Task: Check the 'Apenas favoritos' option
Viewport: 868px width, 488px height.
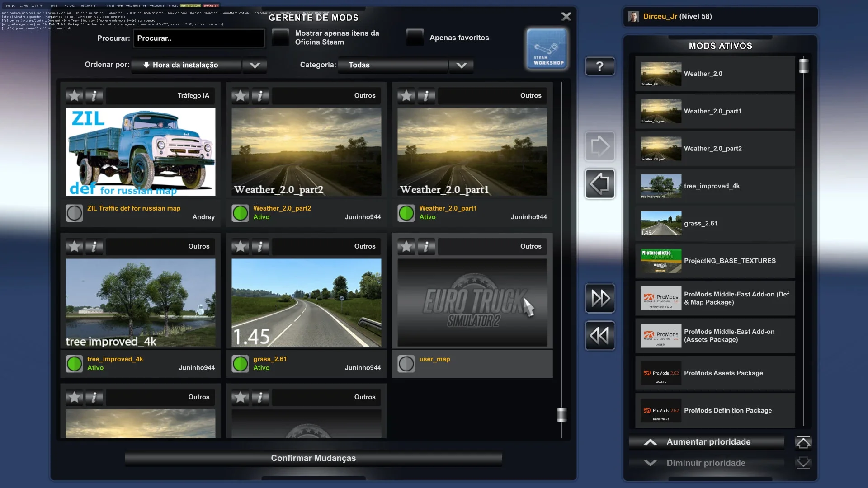Action: pos(415,38)
